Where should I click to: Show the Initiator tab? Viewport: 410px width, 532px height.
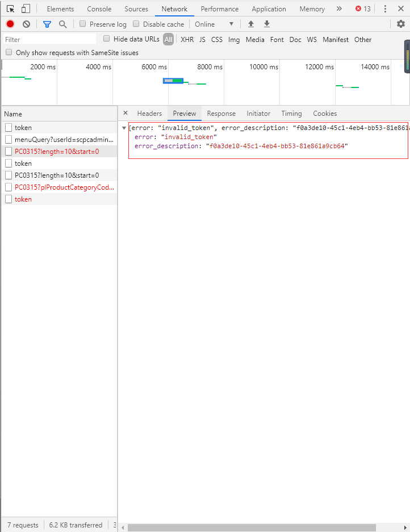(x=258, y=114)
